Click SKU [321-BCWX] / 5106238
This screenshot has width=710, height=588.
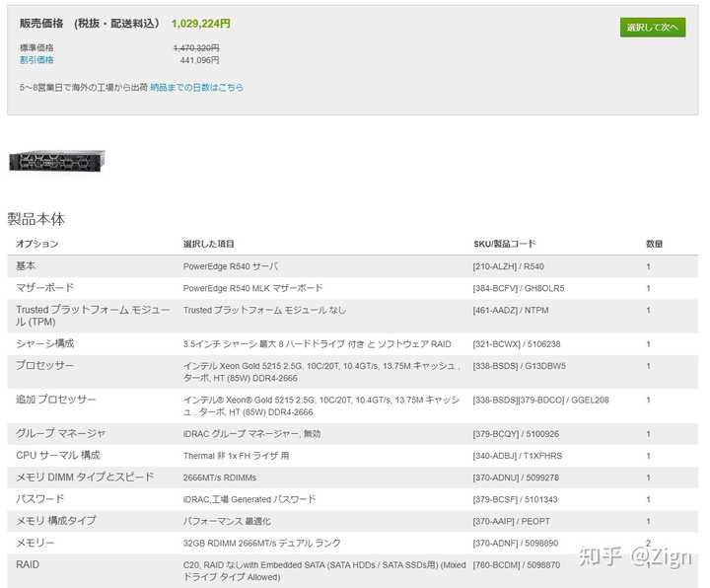(x=517, y=344)
